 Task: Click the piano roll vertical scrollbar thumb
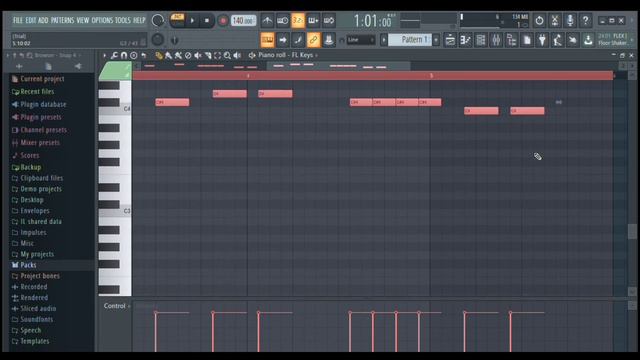tap(632, 231)
